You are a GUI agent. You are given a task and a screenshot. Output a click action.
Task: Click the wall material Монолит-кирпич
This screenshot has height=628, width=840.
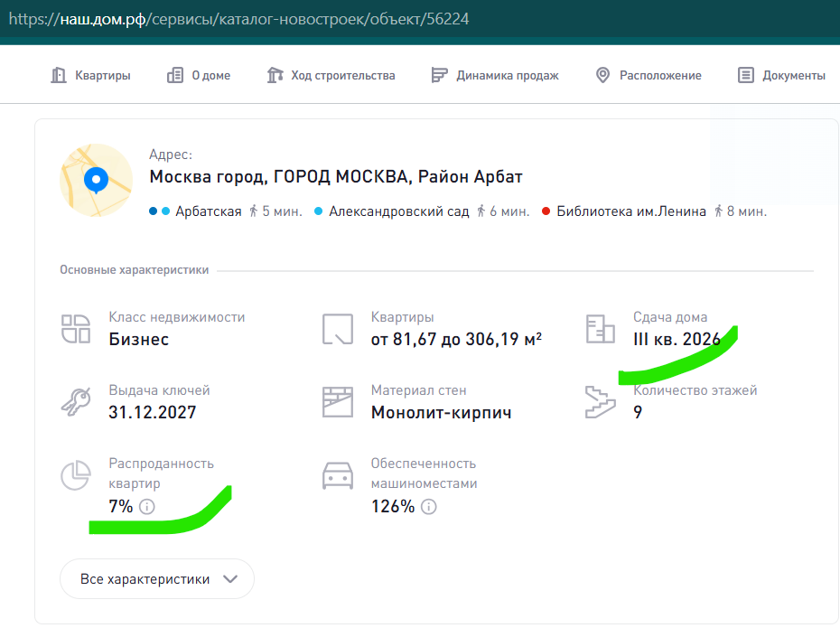441,412
